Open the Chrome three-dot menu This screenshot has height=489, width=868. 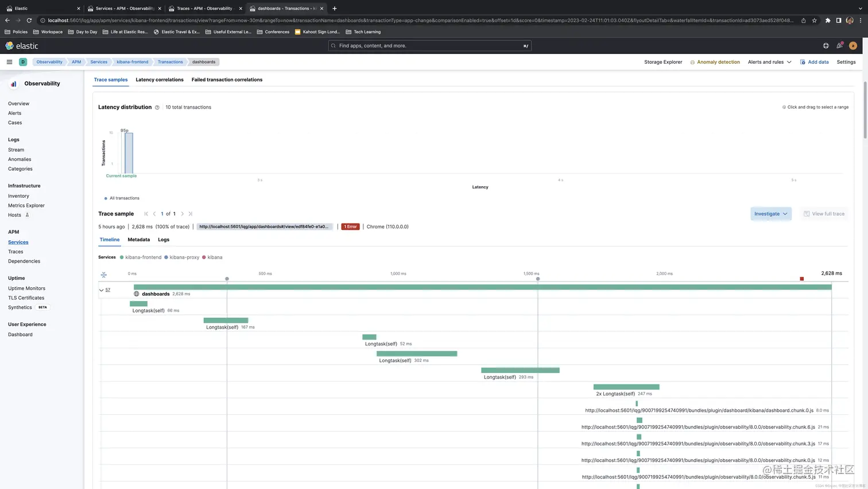(860, 20)
